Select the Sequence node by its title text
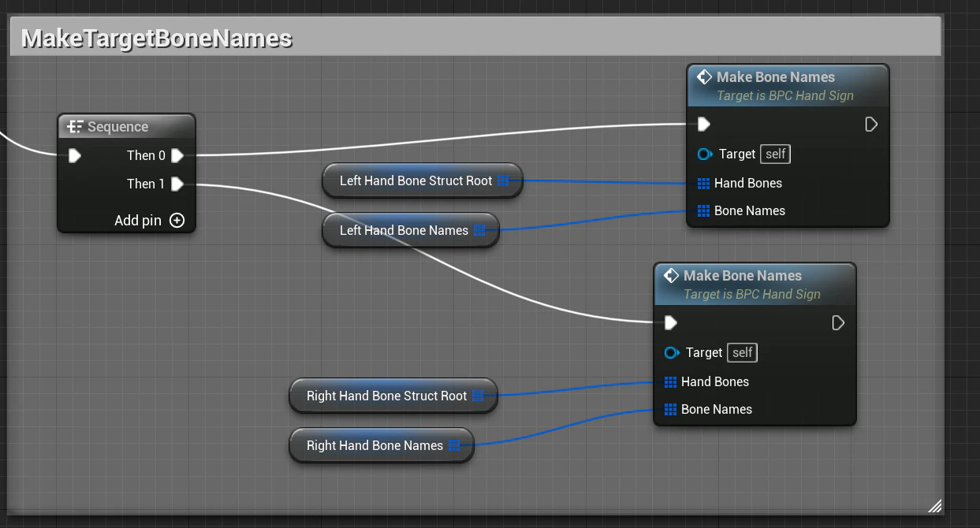The width and height of the screenshot is (980, 528). coord(118,127)
